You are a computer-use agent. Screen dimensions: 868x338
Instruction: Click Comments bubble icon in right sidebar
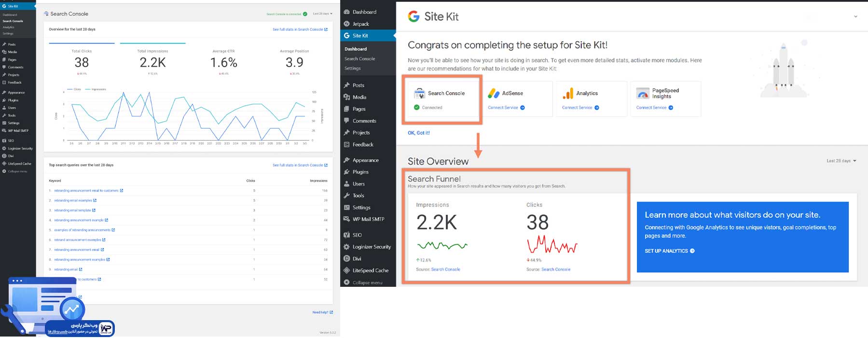click(346, 121)
